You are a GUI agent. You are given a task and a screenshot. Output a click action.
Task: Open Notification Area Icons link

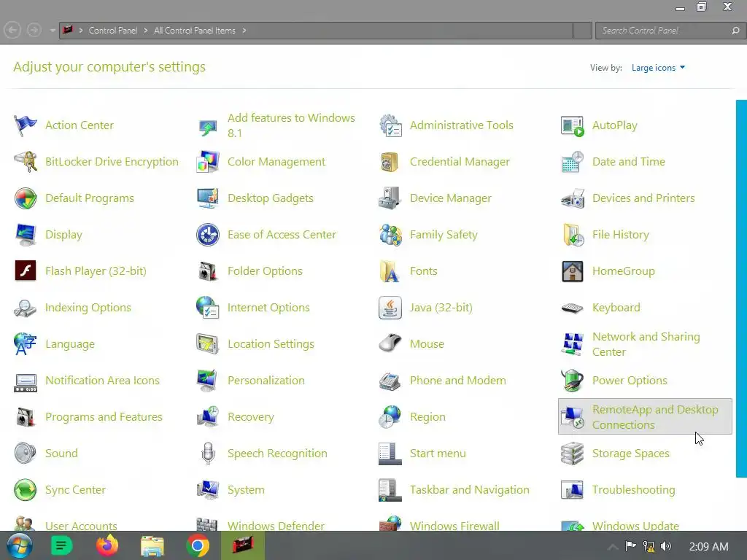point(102,381)
